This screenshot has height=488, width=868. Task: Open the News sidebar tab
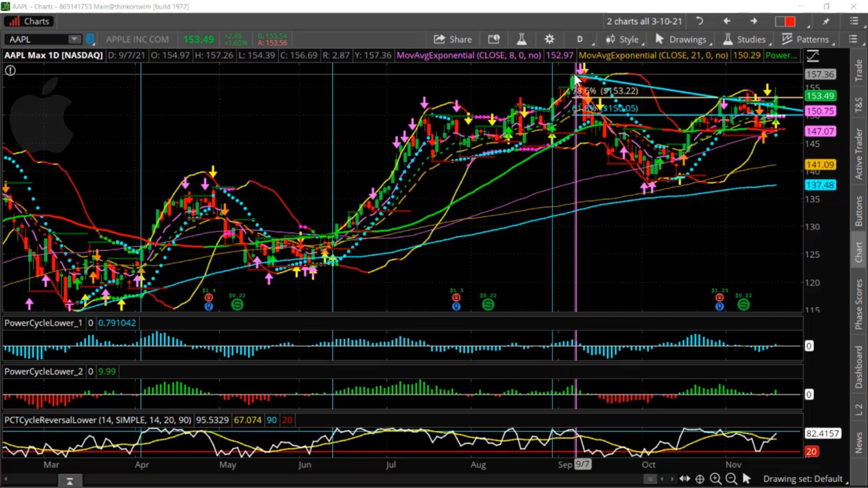(858, 442)
